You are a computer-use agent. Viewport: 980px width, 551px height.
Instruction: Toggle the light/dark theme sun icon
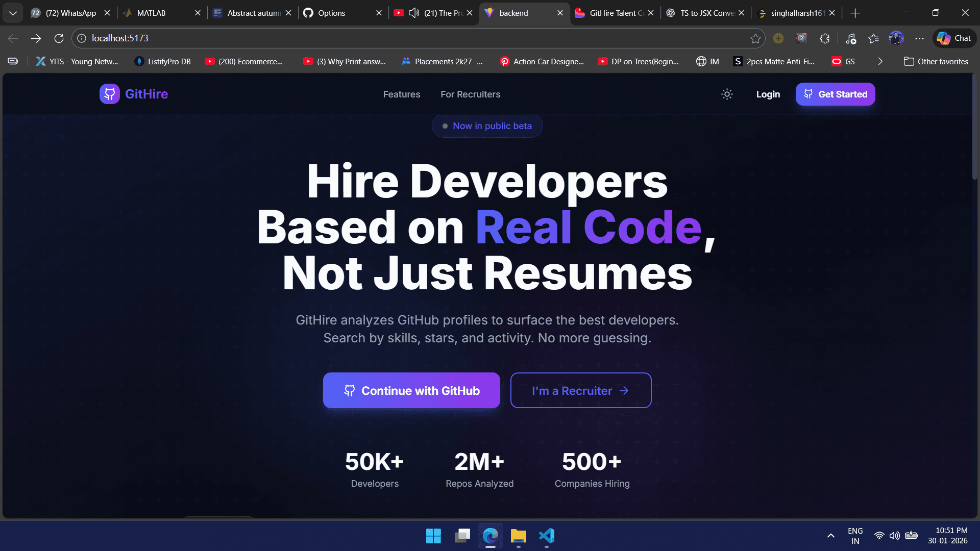tap(727, 94)
